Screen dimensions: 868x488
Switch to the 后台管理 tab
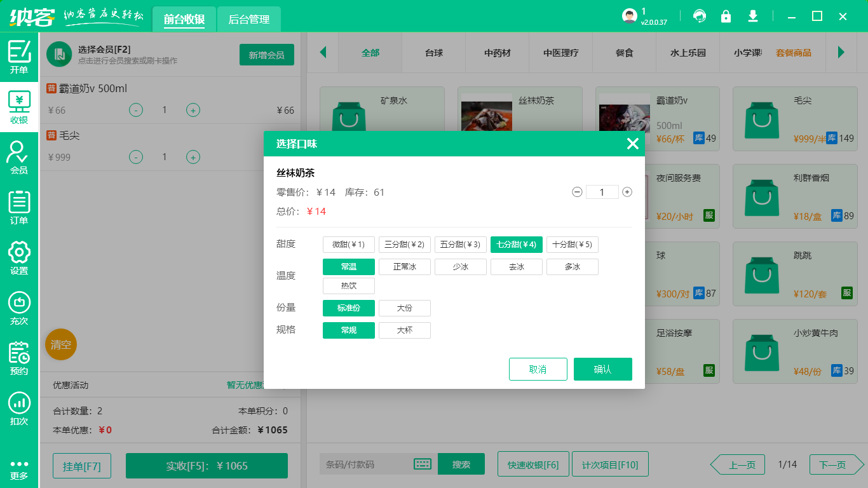pyautogui.click(x=248, y=20)
